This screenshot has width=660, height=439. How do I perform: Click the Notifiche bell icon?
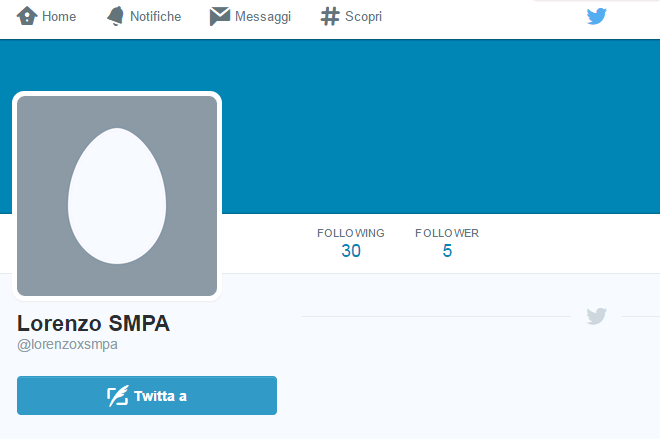pyautogui.click(x=116, y=16)
